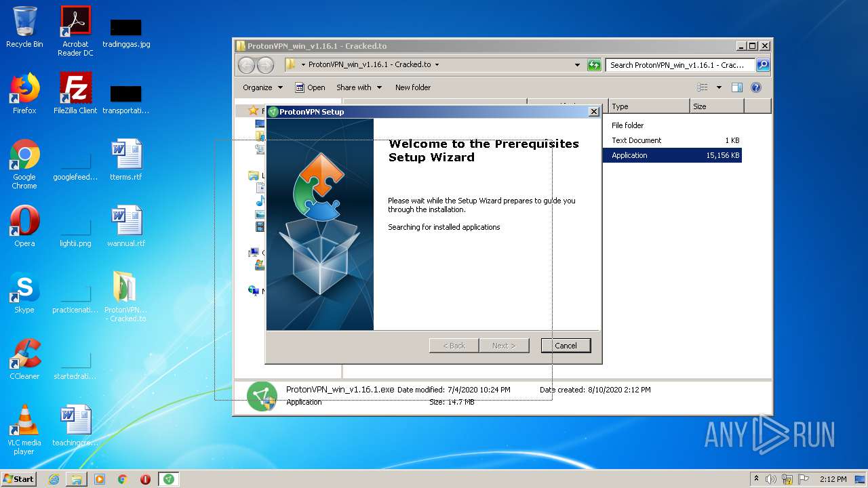Viewport: 868px width, 488px height.
Task: Click Open in Explorer toolbar
Action: pos(310,87)
